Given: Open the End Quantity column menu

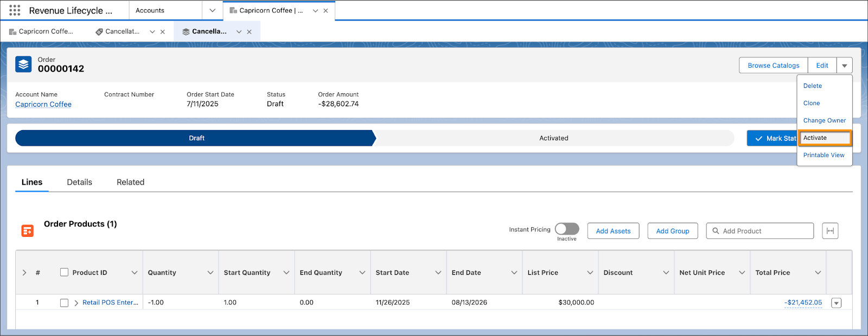Looking at the screenshot, I should (362, 273).
